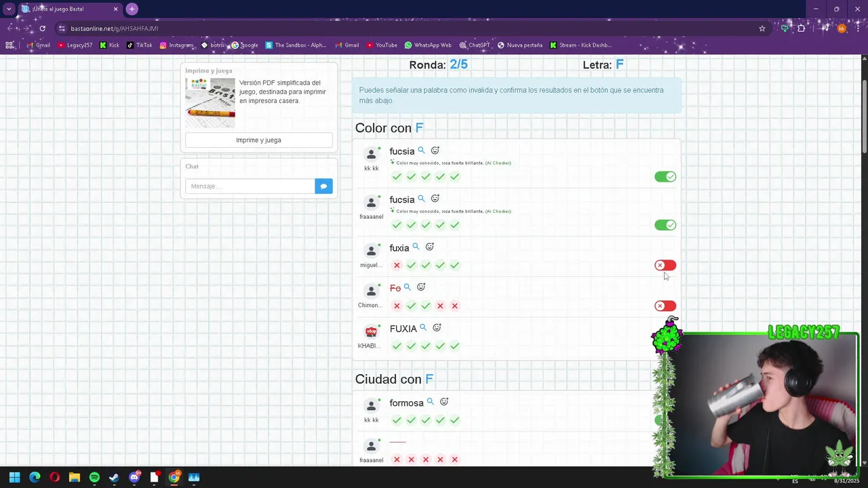Open the Legacy257 bookmark
Image resolution: width=868 pixels, height=488 pixels.
(x=75, y=45)
